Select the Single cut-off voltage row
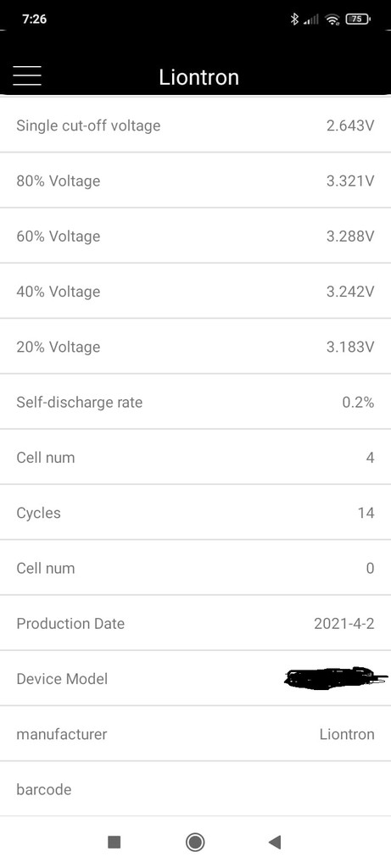The height and width of the screenshot is (868, 391). click(x=195, y=125)
